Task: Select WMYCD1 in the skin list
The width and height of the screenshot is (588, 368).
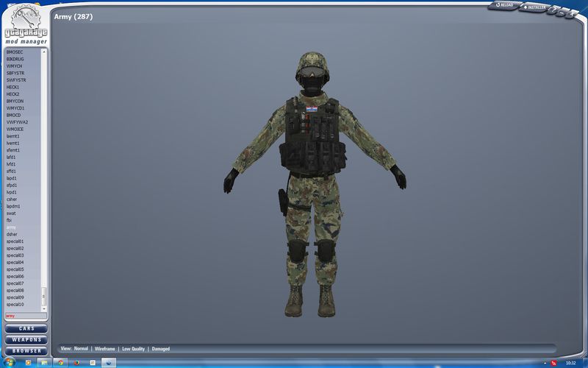Action: point(15,108)
